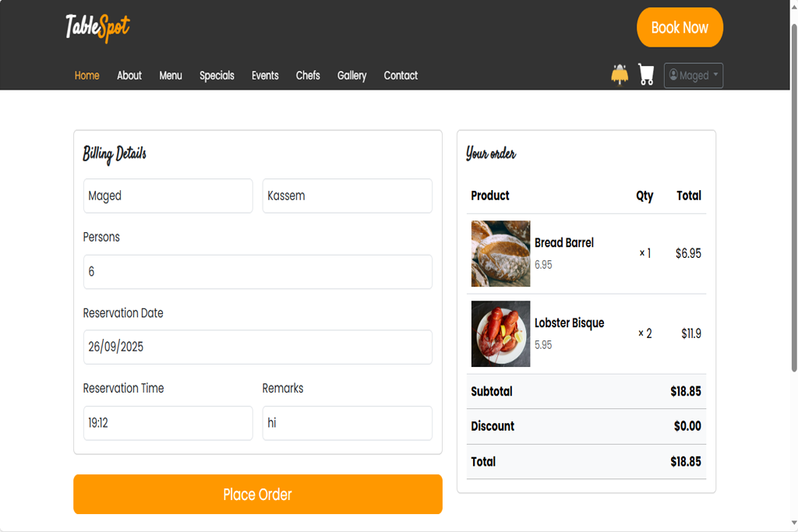
Task: Select the Reservation Date field
Action: 257,347
